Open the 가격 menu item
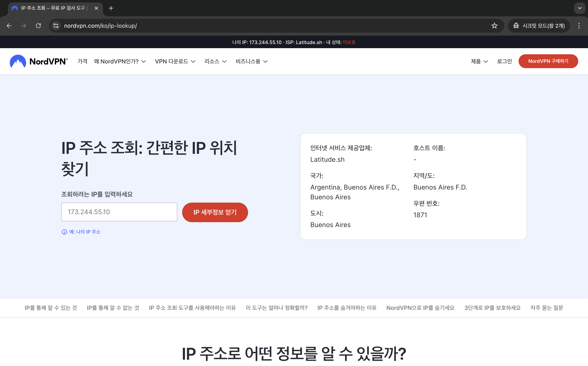 tap(82, 61)
